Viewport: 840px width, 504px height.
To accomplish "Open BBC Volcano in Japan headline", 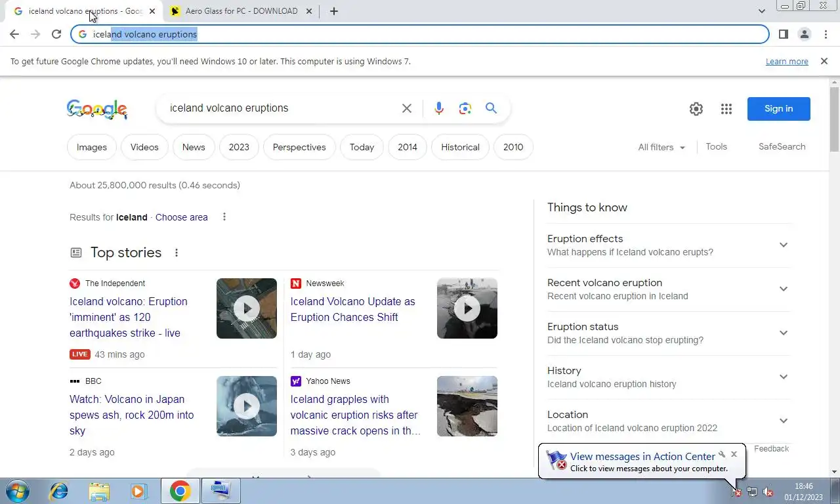I will (x=132, y=415).
